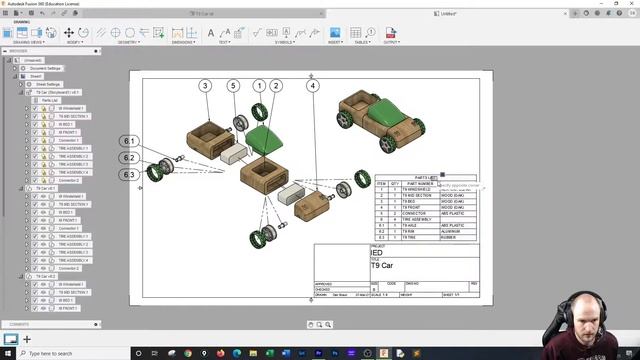This screenshot has width=640, height=360.
Task: Choose the Edge Extension tool
Action: coord(144,33)
